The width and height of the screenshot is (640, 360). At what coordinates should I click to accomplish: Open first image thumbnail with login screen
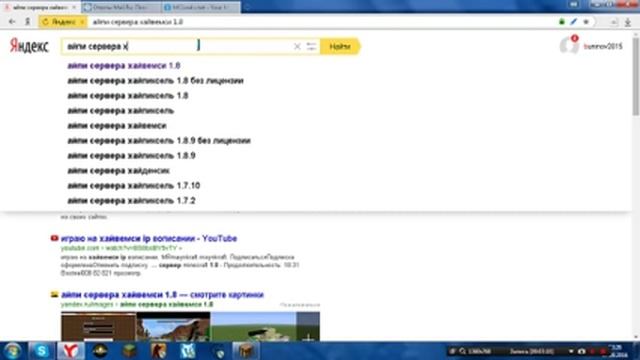click(98, 327)
